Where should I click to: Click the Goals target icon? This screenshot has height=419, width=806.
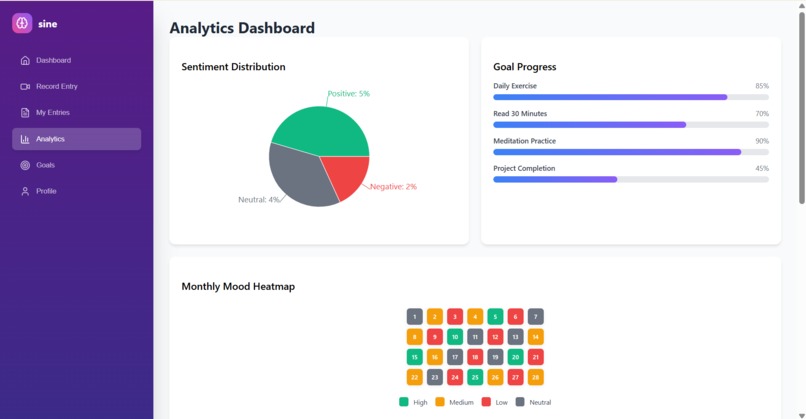tap(25, 165)
